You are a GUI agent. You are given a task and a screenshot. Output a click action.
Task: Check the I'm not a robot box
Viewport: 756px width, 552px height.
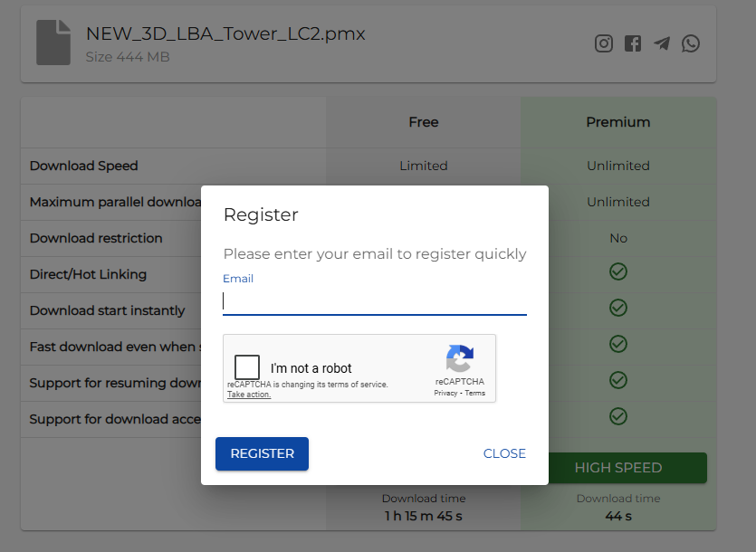(247, 367)
